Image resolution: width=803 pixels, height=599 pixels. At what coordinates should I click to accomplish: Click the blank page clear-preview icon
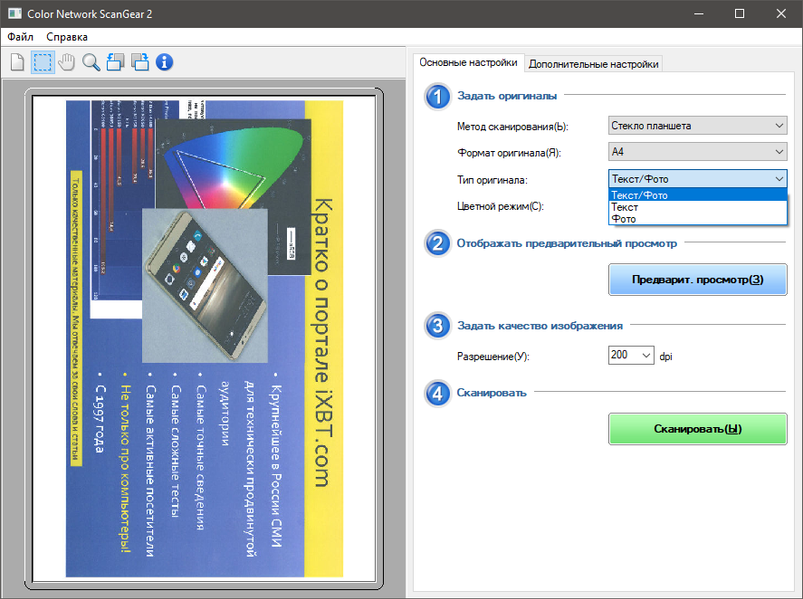pos(17,62)
